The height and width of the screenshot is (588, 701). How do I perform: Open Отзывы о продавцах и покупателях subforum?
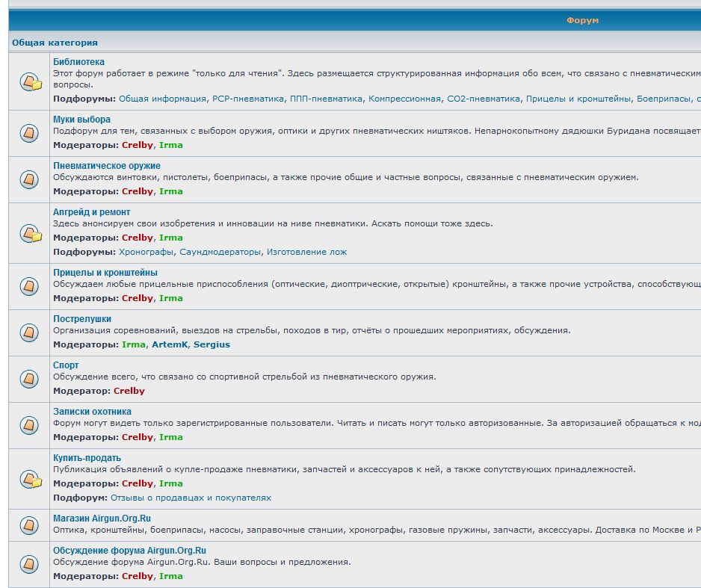191,498
